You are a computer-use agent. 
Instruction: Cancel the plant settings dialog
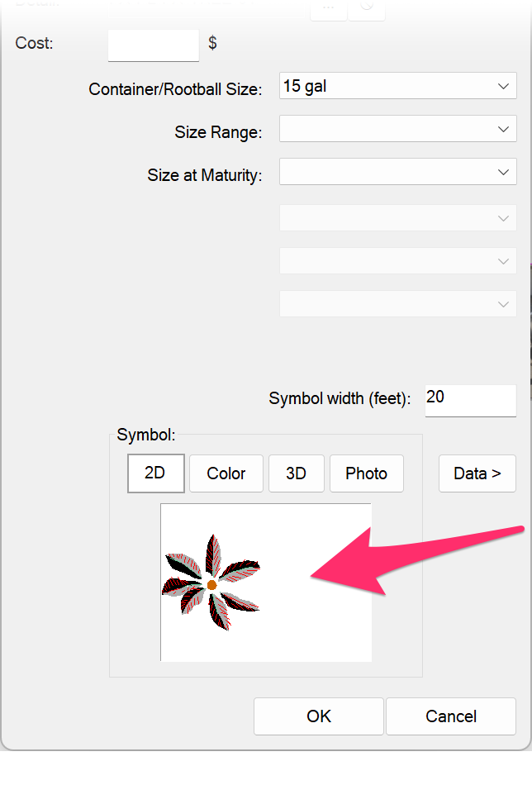point(451,716)
